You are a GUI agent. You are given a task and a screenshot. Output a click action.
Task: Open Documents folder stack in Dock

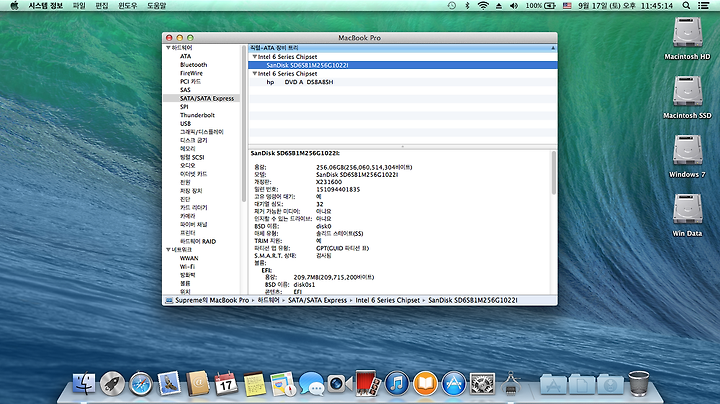(x=582, y=384)
